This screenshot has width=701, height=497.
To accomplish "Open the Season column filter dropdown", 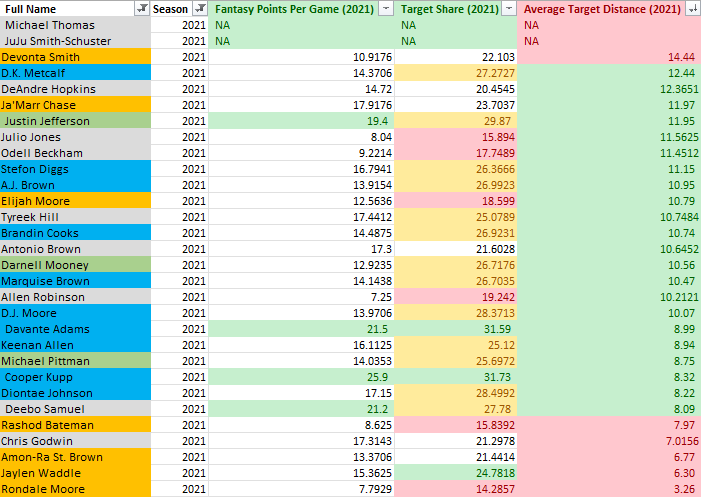I will (x=200, y=8).
